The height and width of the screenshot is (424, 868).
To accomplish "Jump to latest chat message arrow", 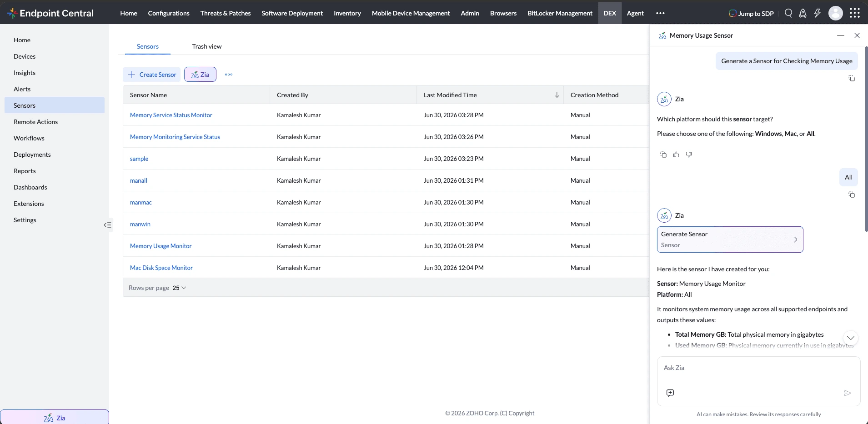I will (x=851, y=338).
